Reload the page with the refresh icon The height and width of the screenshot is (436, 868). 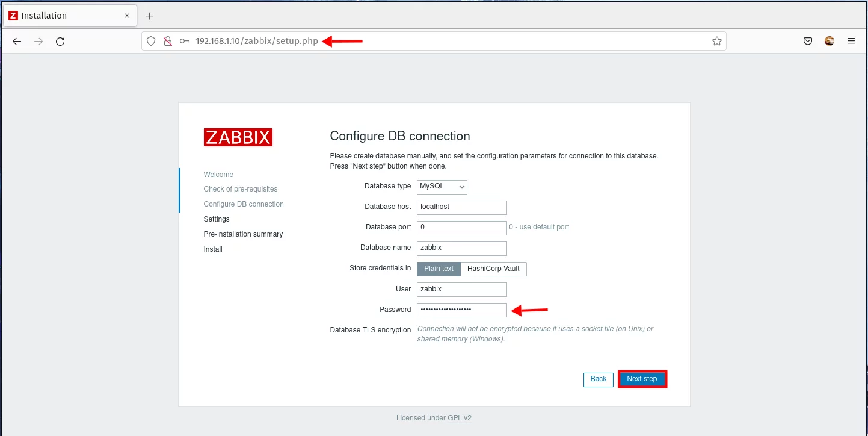(x=60, y=42)
